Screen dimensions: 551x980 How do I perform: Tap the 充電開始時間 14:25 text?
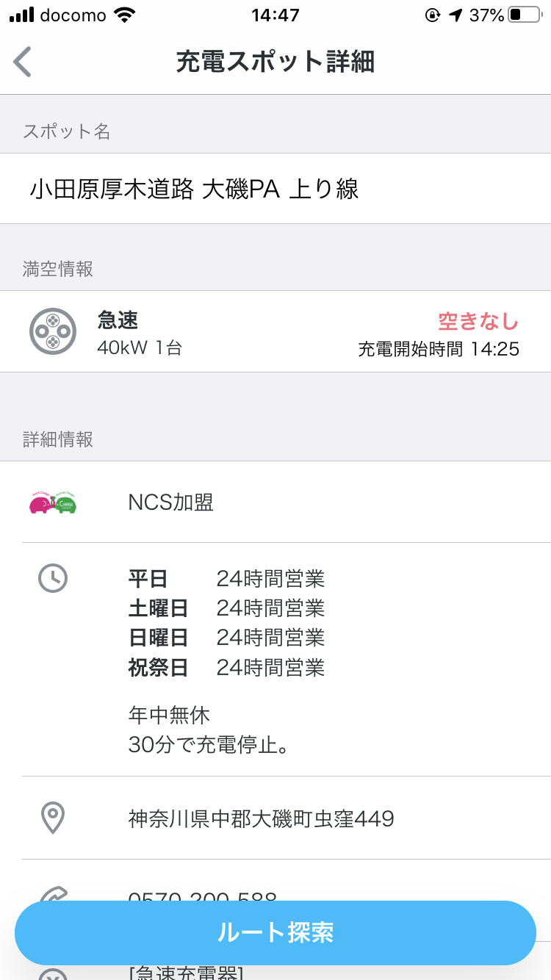click(x=439, y=349)
